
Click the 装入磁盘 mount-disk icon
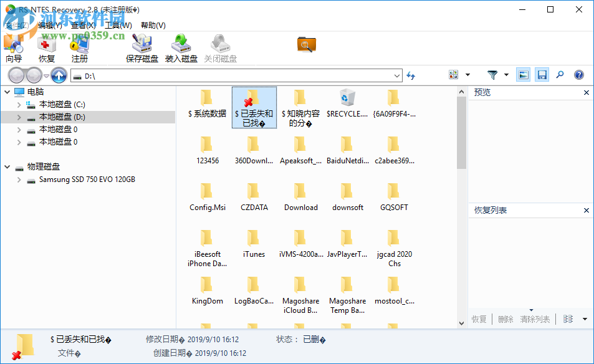(x=181, y=47)
